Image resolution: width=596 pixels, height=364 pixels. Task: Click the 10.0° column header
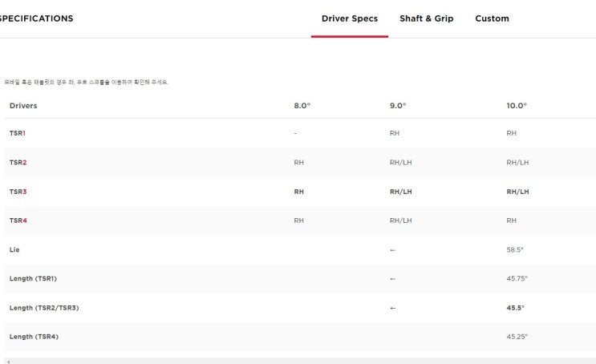(x=517, y=106)
